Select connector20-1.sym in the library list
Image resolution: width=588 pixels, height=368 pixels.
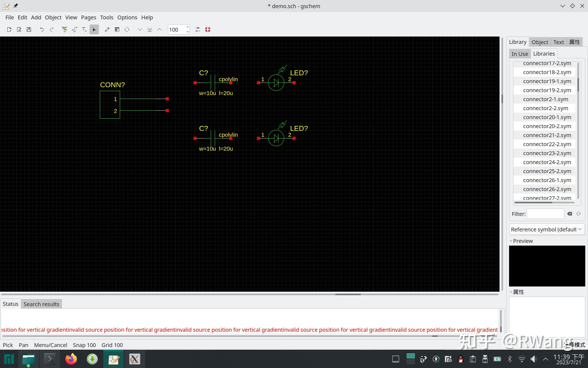click(x=547, y=117)
